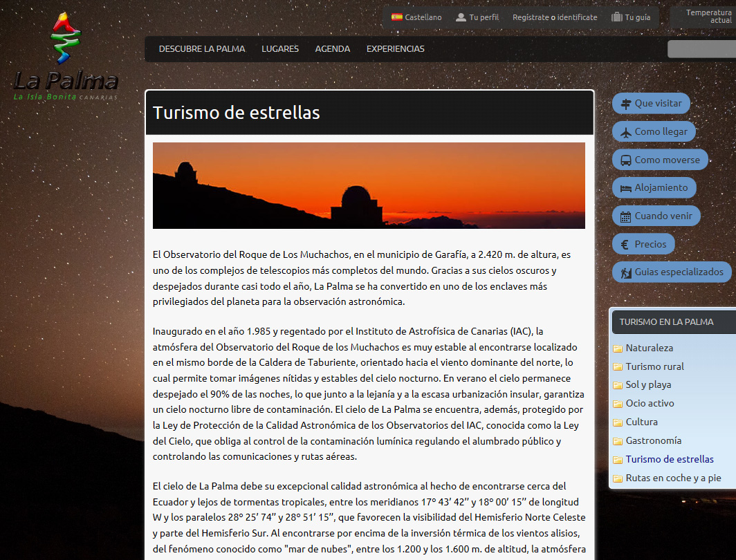Open the Guias especializados button
The image size is (736, 560).
tap(671, 272)
